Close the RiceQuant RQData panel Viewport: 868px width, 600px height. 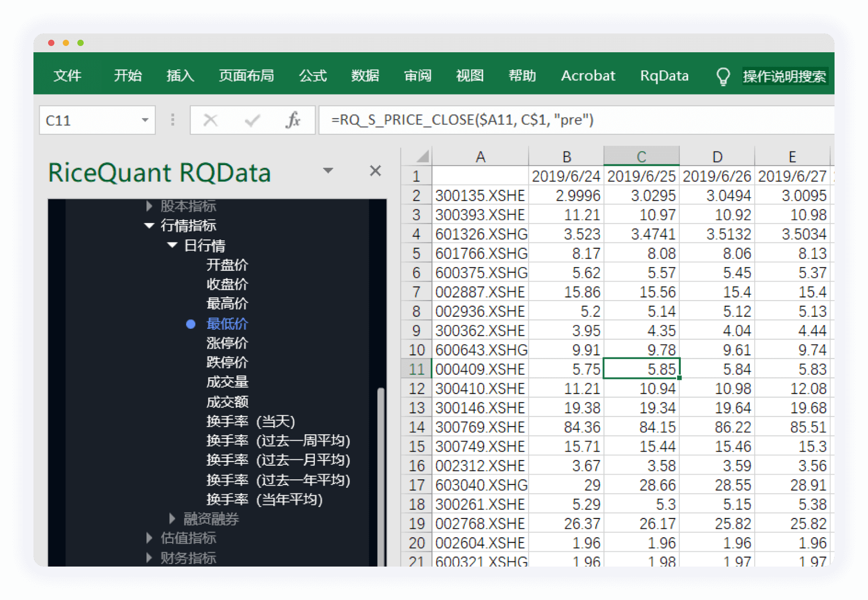point(375,171)
